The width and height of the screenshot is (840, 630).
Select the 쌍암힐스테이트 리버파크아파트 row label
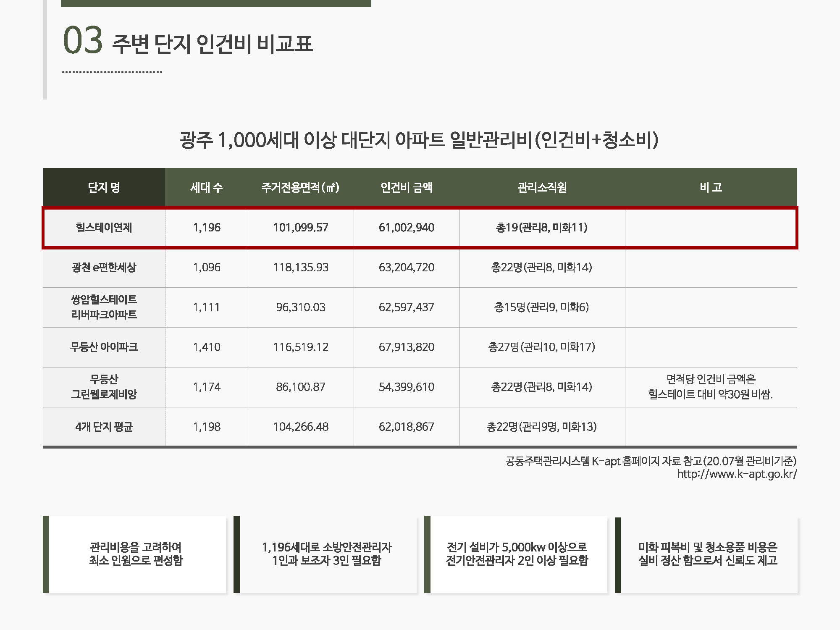tap(104, 307)
